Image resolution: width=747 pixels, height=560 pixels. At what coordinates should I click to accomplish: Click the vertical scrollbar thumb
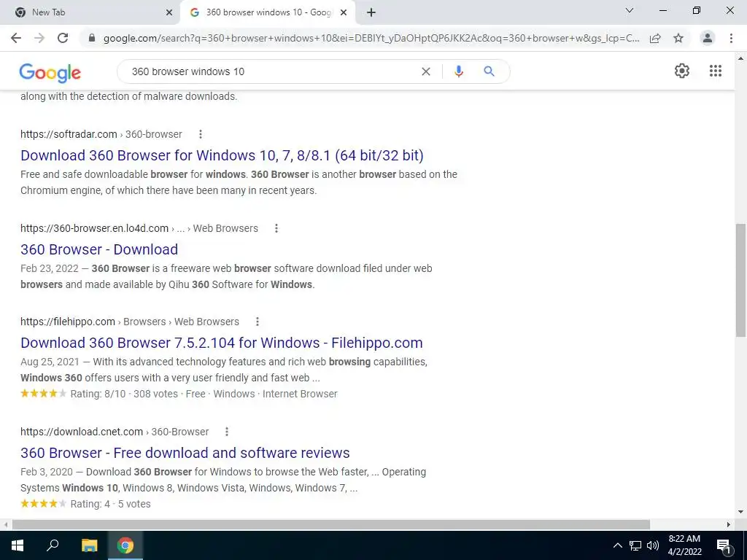741,280
